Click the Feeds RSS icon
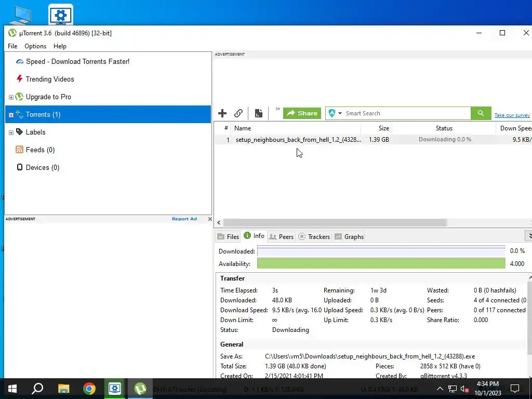This screenshot has height=399, width=532. coord(20,150)
